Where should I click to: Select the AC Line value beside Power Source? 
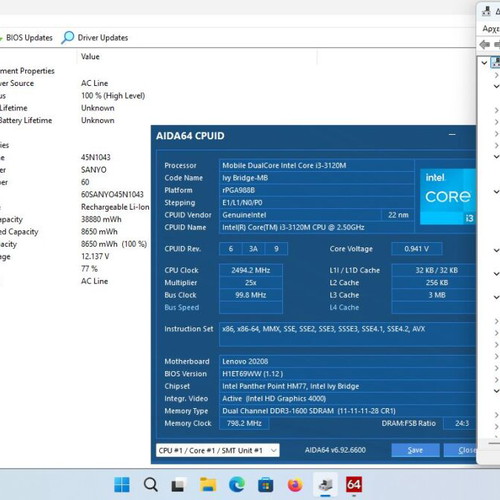coord(94,83)
